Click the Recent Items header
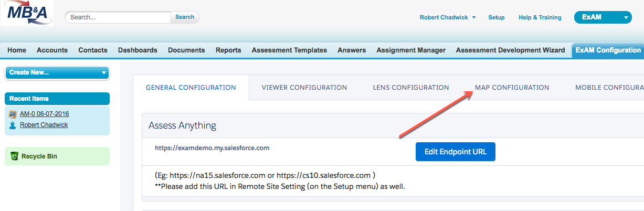644x211 pixels. point(57,99)
